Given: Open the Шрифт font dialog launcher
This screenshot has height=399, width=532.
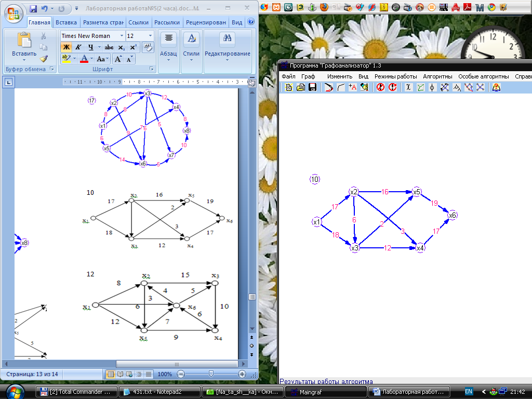Looking at the screenshot, I should [x=152, y=69].
